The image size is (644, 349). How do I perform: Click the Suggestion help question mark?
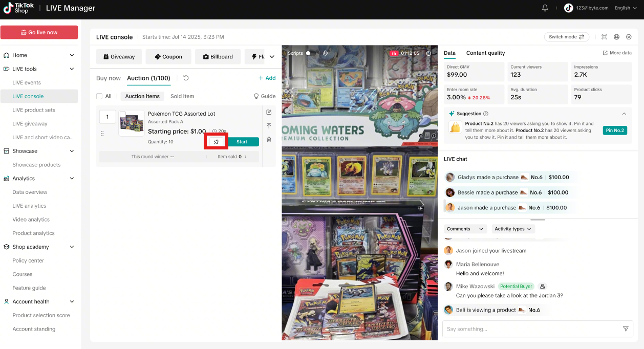pyautogui.click(x=486, y=114)
